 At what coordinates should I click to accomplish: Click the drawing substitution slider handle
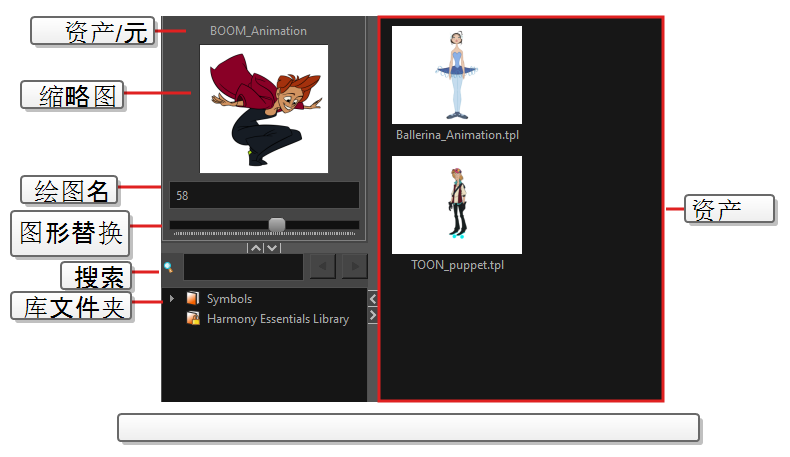[277, 224]
